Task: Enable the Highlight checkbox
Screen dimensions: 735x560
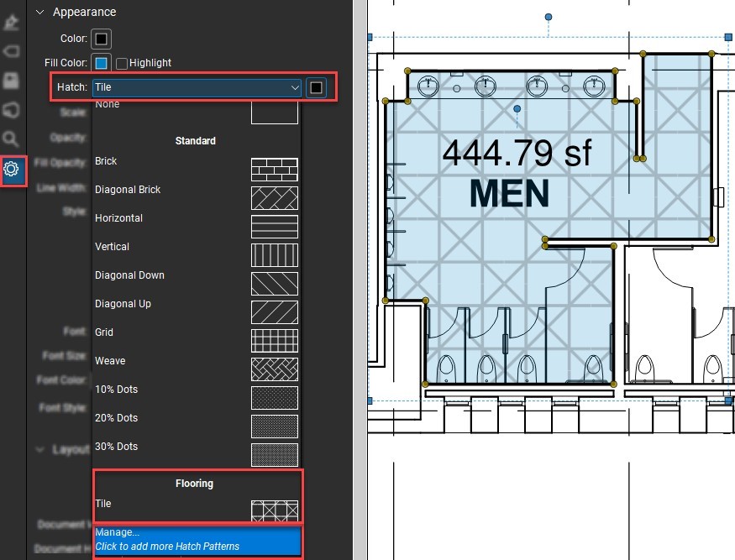Action: (x=122, y=63)
